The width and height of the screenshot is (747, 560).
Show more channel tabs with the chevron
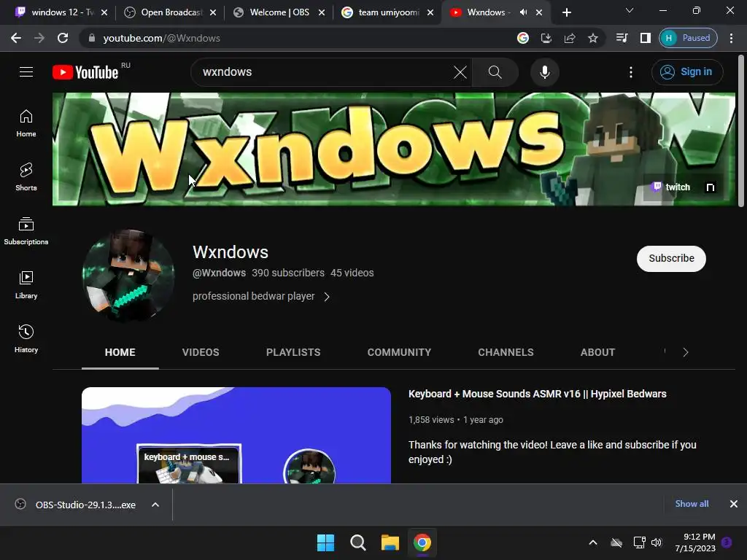click(686, 352)
